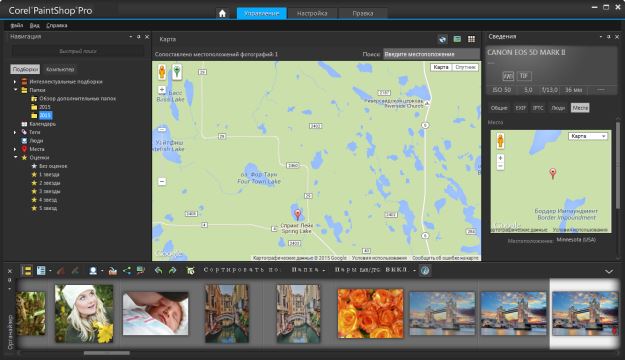Screen dimensions: 625x360
Task: Rotate image left using green arrow icon
Action: pos(158,271)
